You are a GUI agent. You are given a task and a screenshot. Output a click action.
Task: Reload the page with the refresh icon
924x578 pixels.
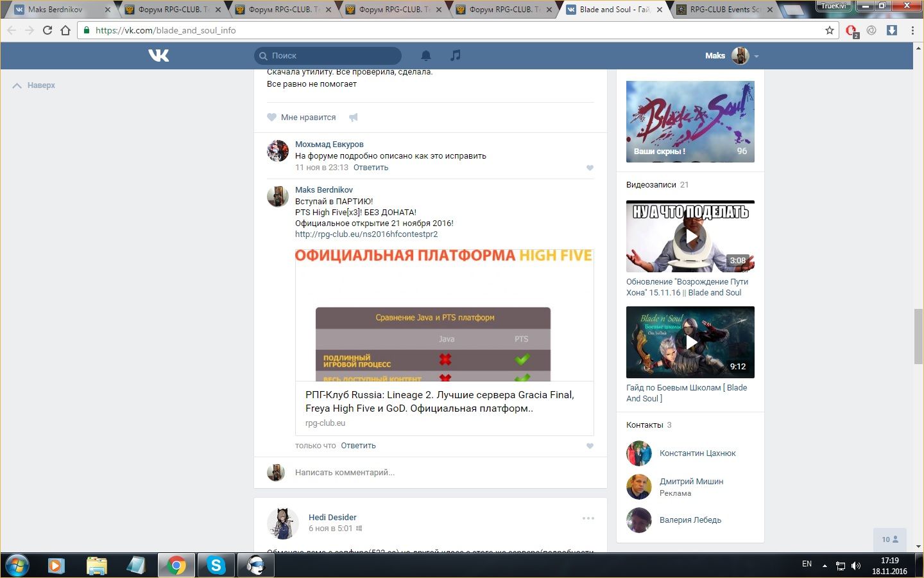point(47,30)
